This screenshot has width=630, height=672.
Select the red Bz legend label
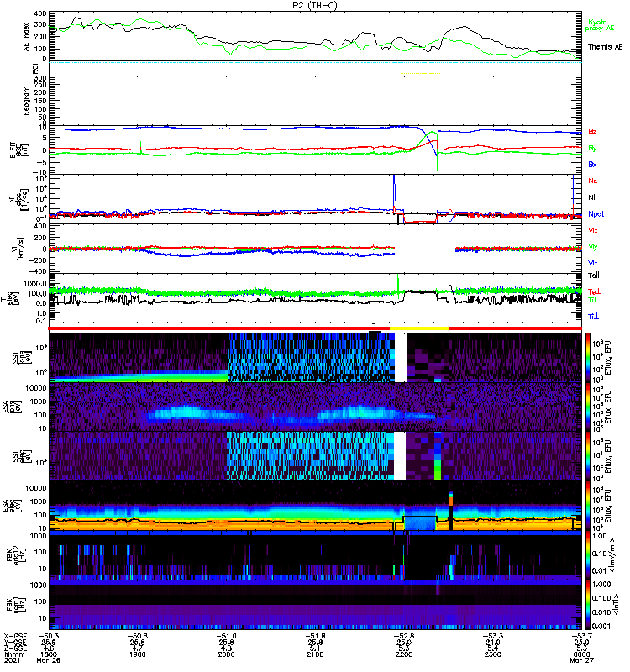(592, 132)
